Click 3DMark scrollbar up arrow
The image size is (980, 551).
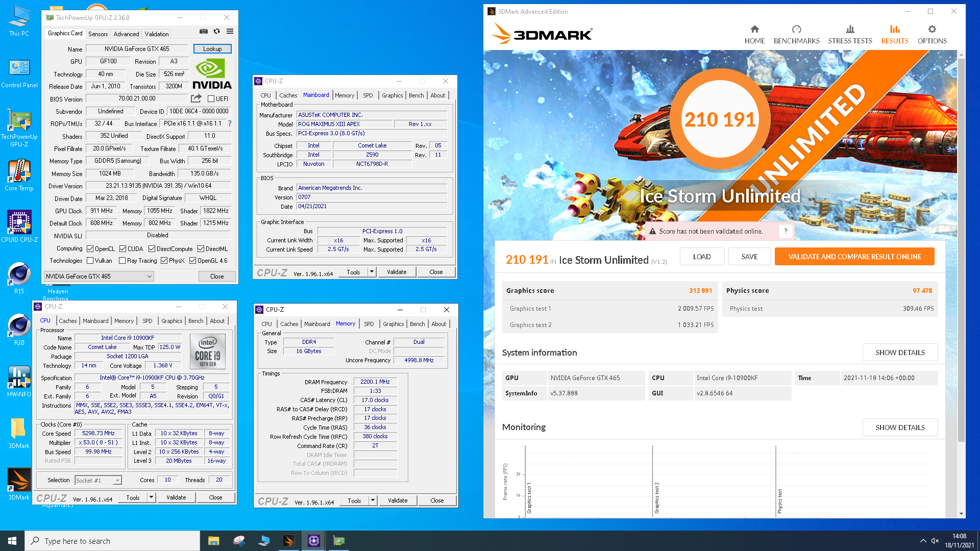pos(961,54)
